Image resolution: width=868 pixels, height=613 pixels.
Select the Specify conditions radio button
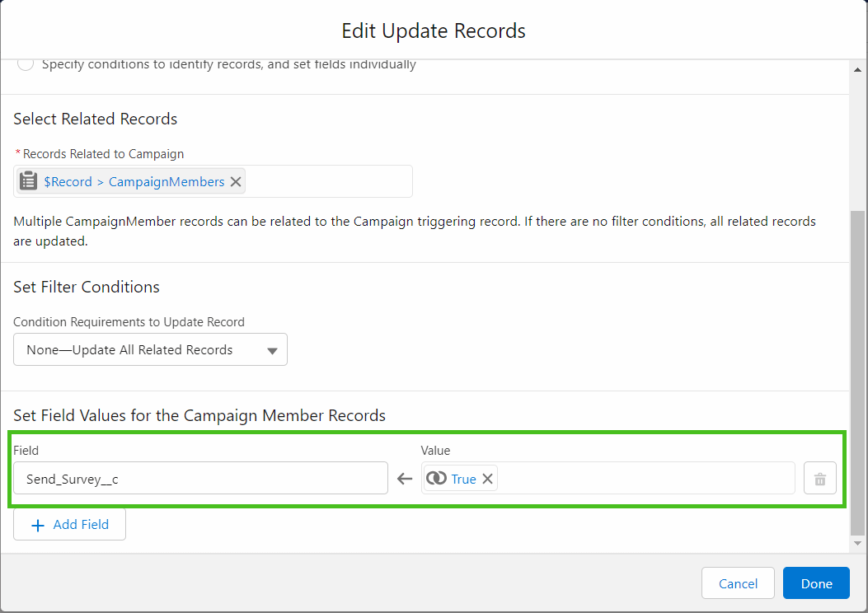point(25,63)
